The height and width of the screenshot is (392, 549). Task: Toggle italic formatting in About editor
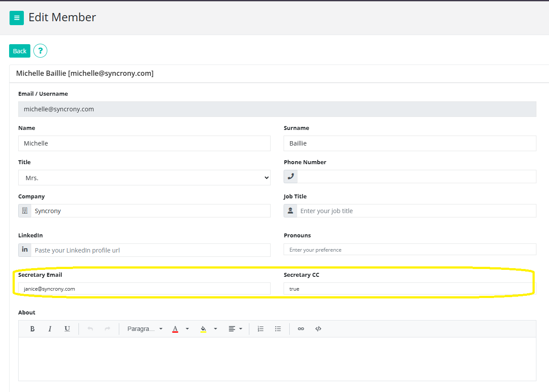(x=50, y=329)
